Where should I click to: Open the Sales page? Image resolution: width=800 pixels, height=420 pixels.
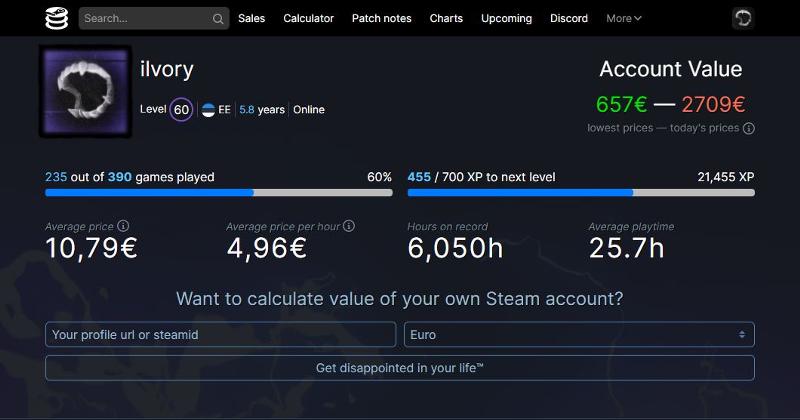click(252, 18)
